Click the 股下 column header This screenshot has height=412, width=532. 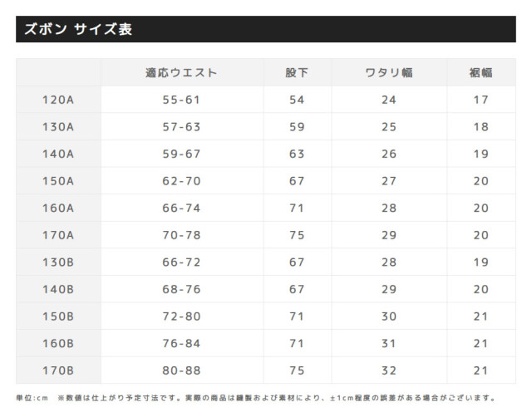point(297,72)
